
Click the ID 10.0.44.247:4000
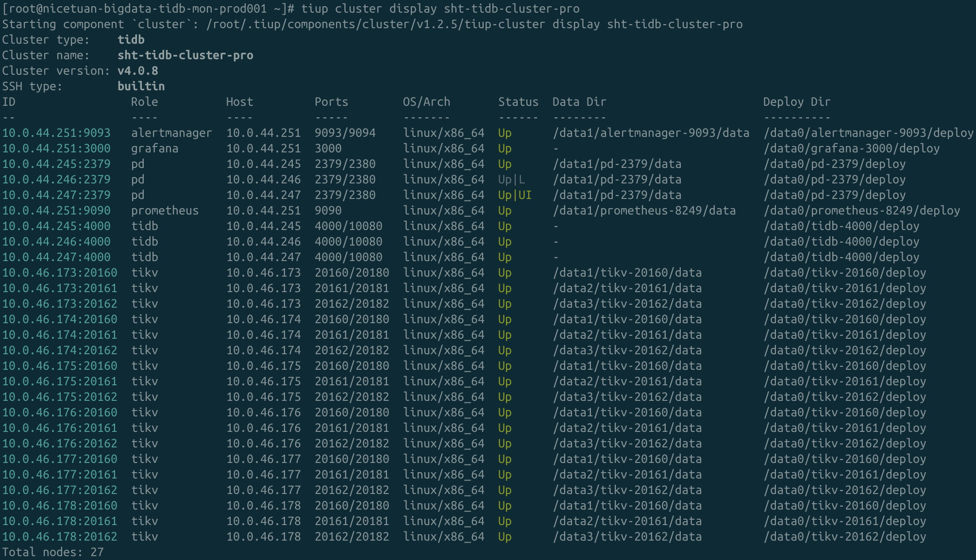pyautogui.click(x=56, y=257)
